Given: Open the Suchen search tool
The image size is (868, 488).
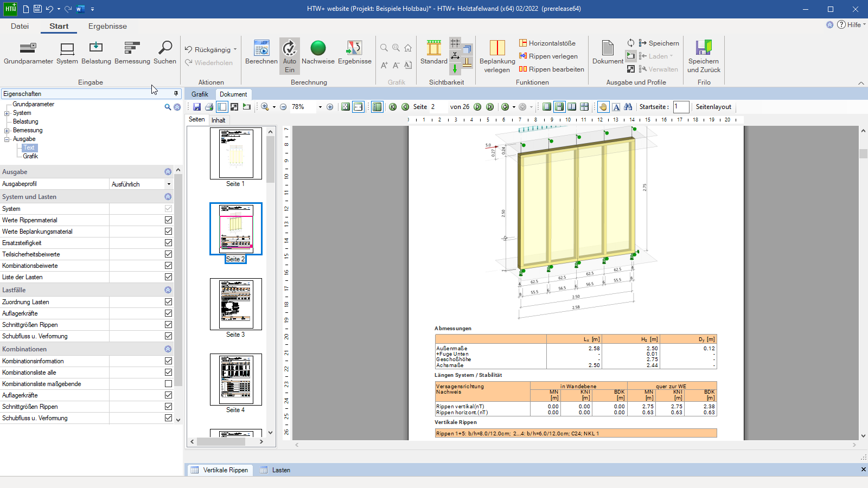Looking at the screenshot, I should pos(165,53).
